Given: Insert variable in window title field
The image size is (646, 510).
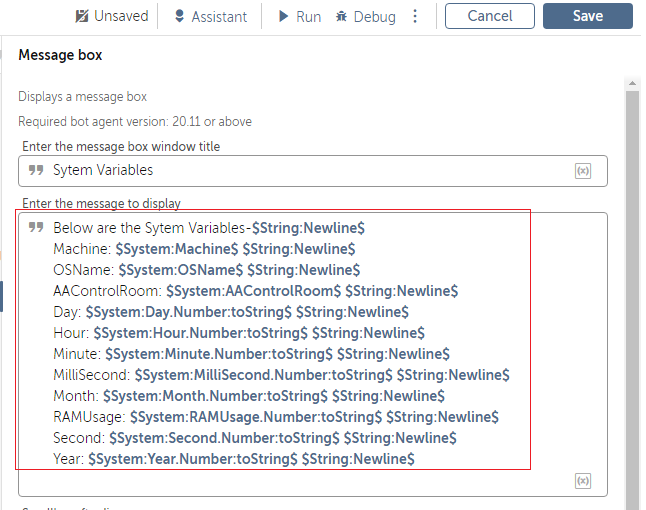Looking at the screenshot, I should (x=583, y=171).
